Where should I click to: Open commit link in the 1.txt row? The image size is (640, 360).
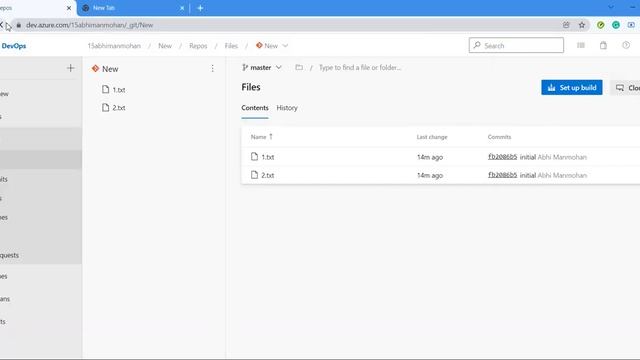502,157
